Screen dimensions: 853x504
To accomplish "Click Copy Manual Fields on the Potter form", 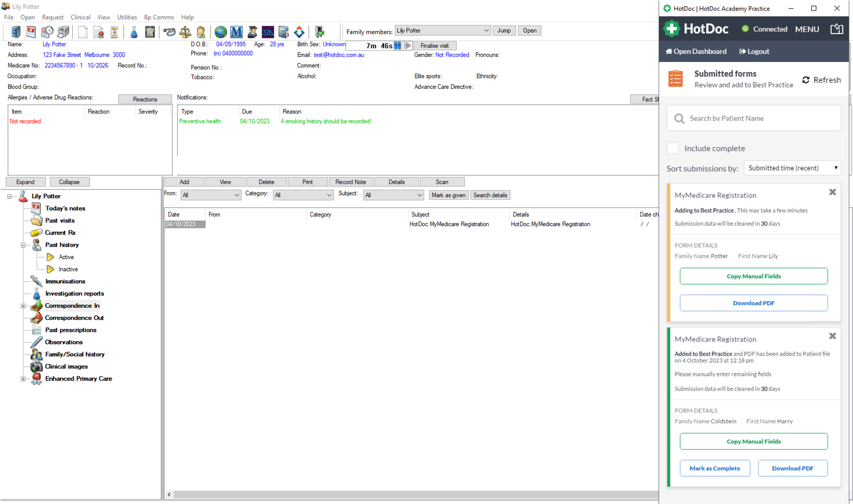I will (x=754, y=276).
